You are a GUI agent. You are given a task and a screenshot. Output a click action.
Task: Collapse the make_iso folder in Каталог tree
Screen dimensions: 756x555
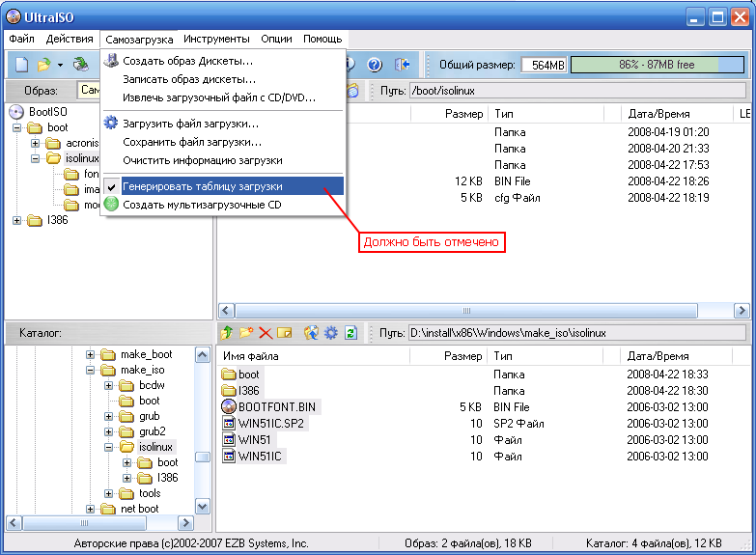click(x=90, y=370)
